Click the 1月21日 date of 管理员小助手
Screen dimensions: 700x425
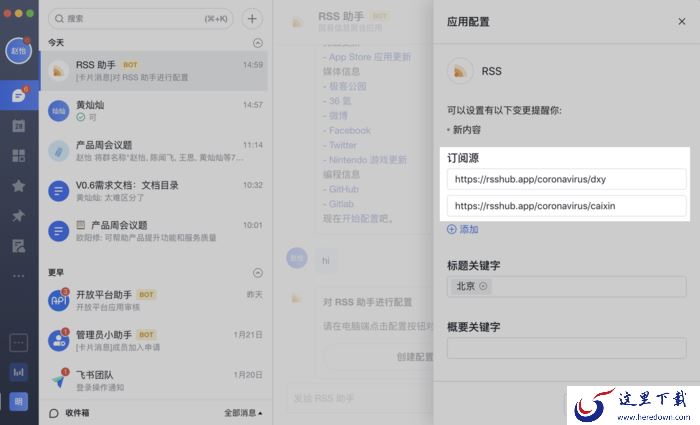[248, 334]
